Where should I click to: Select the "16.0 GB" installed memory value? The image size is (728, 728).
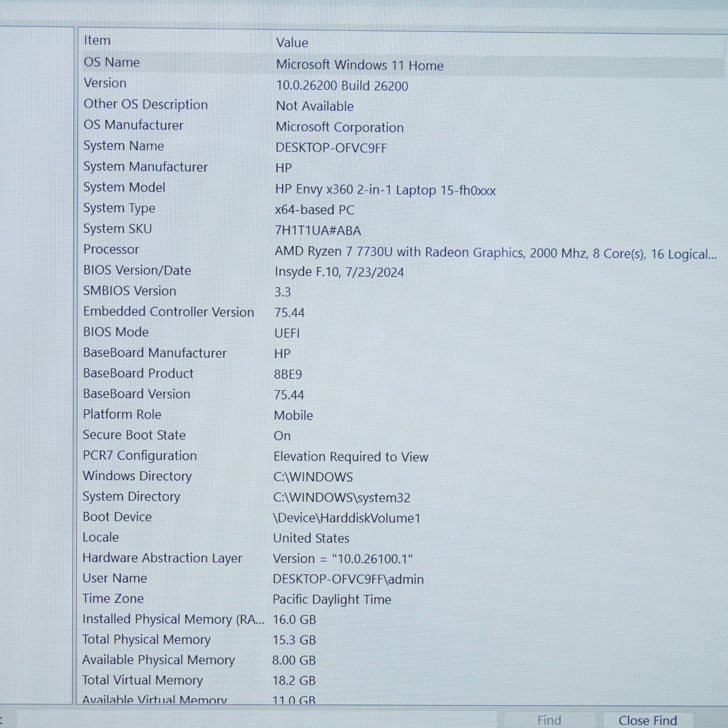coord(294,620)
